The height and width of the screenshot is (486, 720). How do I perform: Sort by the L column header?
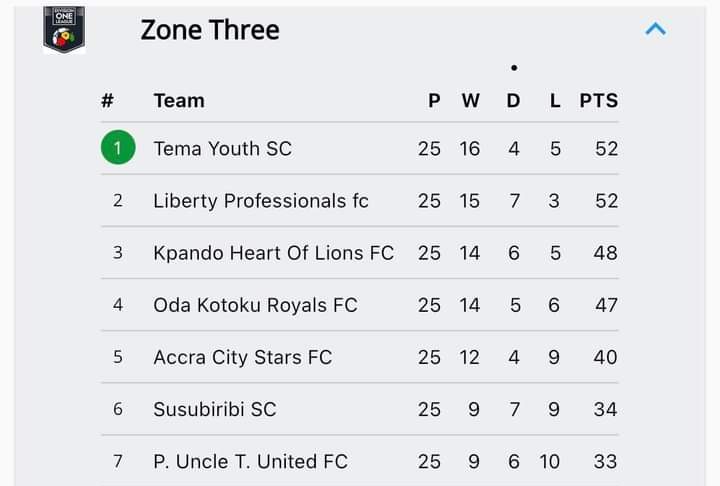tap(555, 101)
